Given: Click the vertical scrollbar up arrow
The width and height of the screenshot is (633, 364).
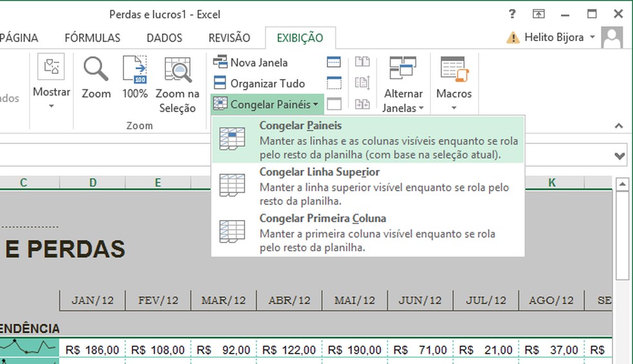Looking at the screenshot, I should click(622, 185).
